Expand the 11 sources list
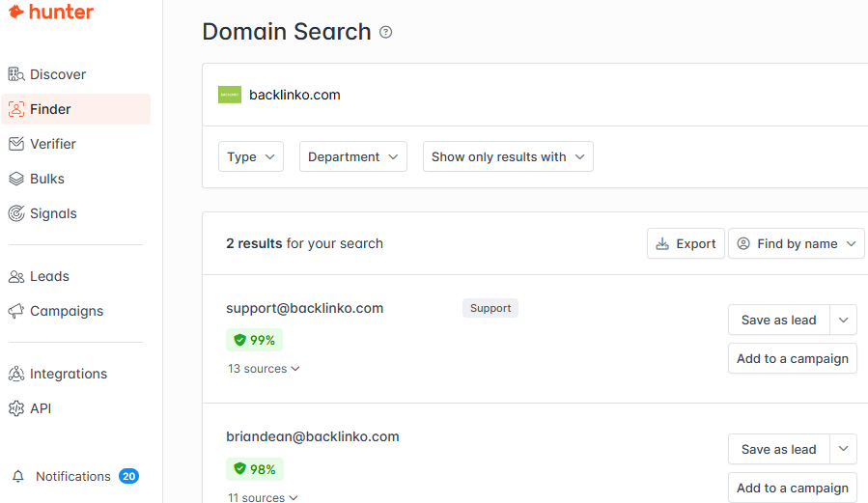 tap(263, 497)
